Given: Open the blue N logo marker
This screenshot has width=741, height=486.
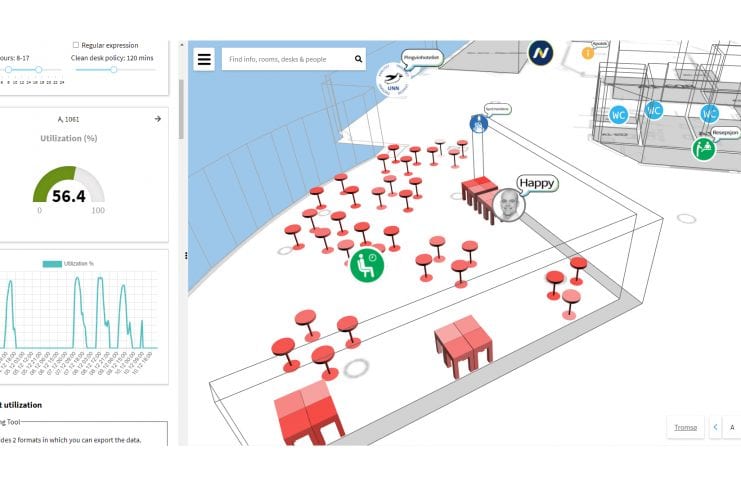Looking at the screenshot, I should (x=541, y=53).
